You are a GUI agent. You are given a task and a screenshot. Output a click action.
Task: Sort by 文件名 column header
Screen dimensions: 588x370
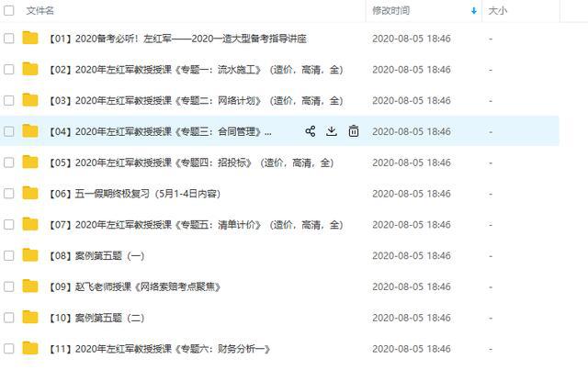40,11
